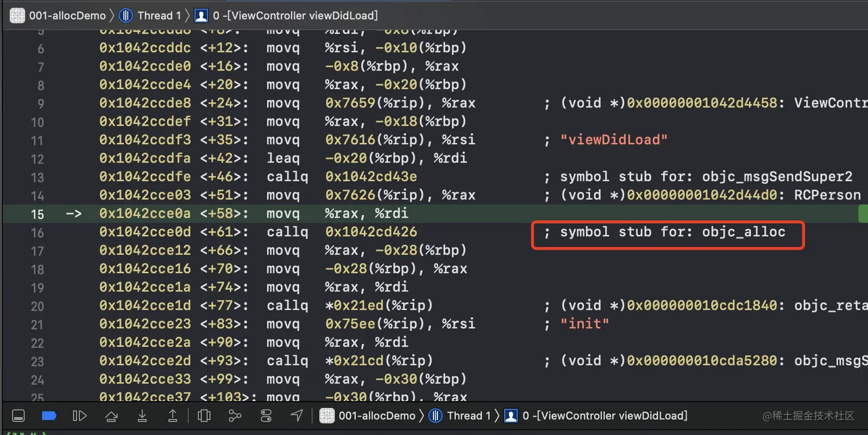Click the 001-allocDemo app icon in top jump bar
Viewport: 868px width, 435px height.
(18, 16)
